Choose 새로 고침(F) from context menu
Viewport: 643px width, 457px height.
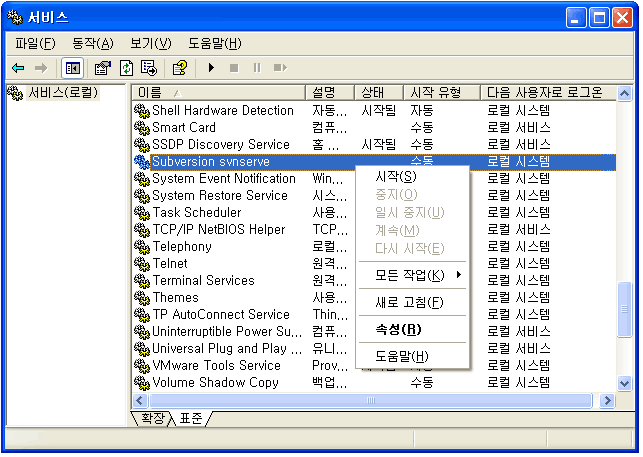pyautogui.click(x=409, y=302)
